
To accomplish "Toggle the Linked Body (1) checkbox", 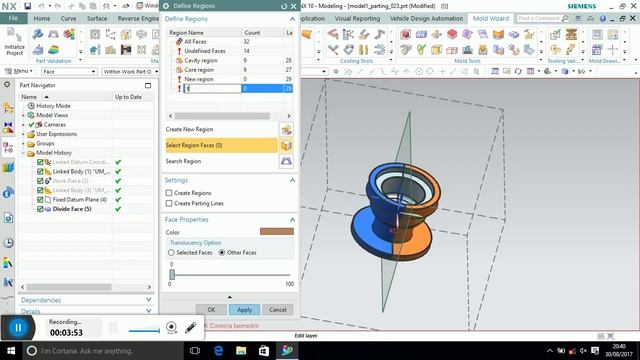I will click(x=40, y=171).
